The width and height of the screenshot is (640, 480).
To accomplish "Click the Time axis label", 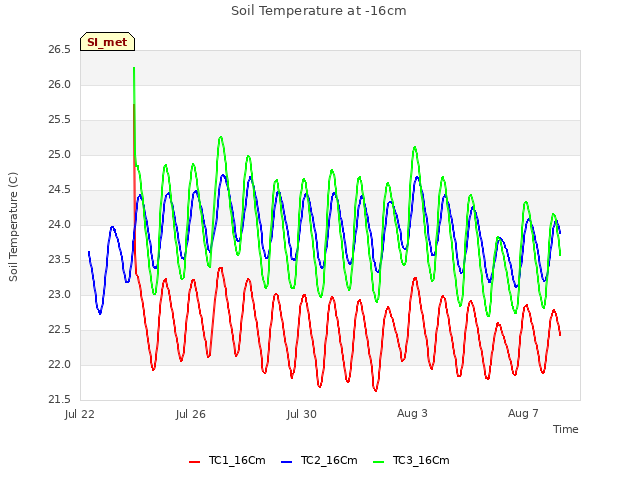I will pyautogui.click(x=566, y=429).
